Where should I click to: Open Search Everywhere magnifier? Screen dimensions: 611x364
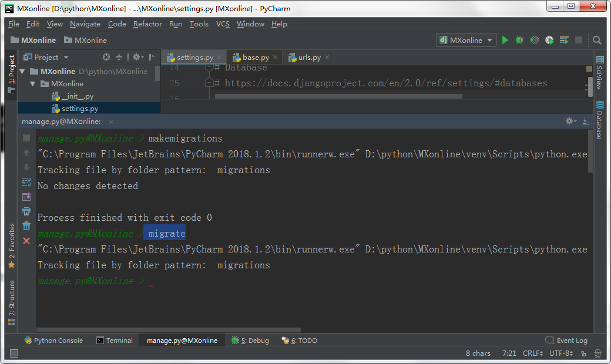click(596, 40)
